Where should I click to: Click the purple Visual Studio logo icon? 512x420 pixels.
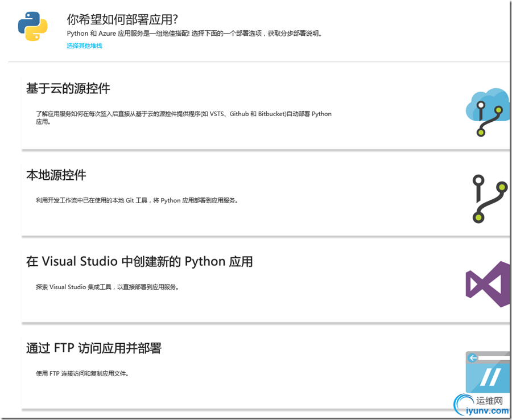pyautogui.click(x=488, y=284)
